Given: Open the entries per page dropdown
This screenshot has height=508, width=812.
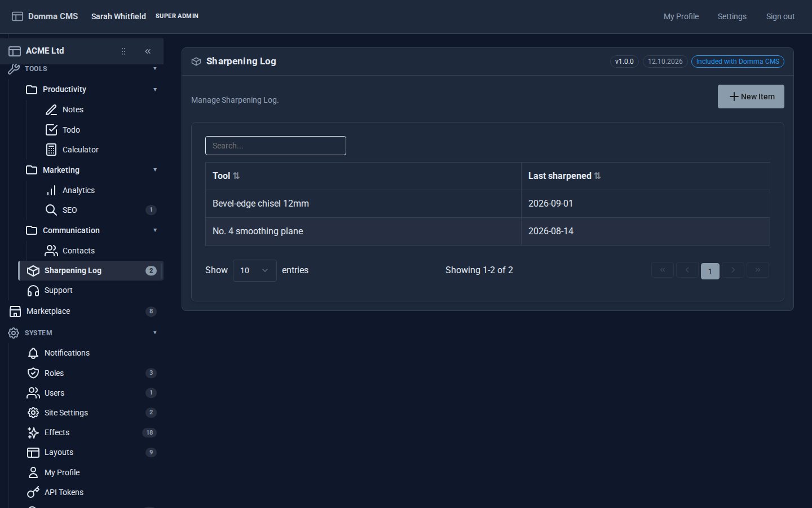Looking at the screenshot, I should click(255, 270).
